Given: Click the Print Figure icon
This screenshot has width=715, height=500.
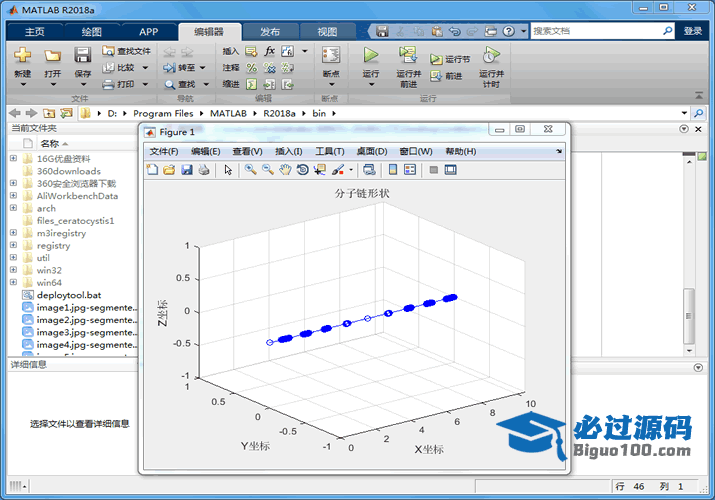Looking at the screenshot, I should tap(203, 170).
